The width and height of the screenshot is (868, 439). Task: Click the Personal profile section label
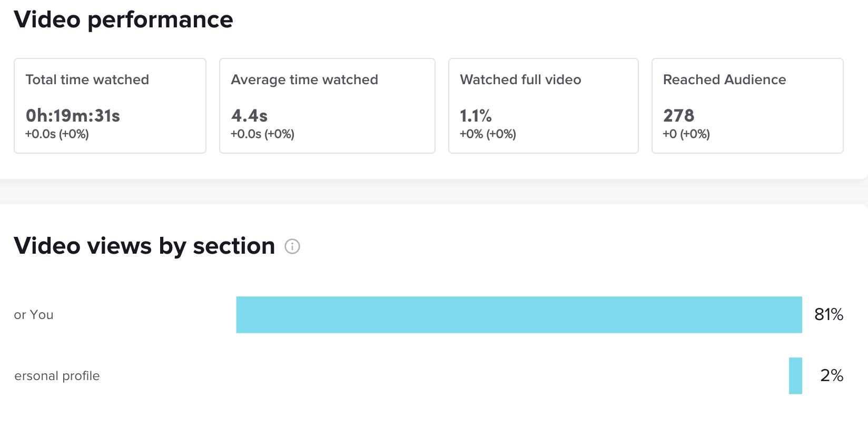point(57,376)
